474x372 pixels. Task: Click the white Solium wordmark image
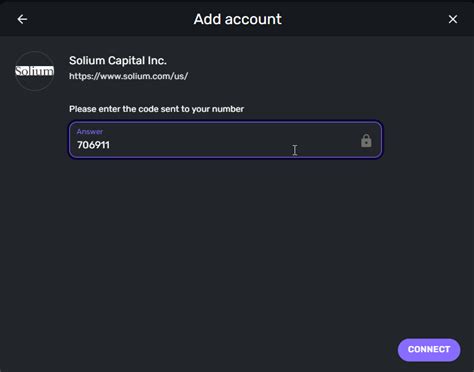click(35, 71)
